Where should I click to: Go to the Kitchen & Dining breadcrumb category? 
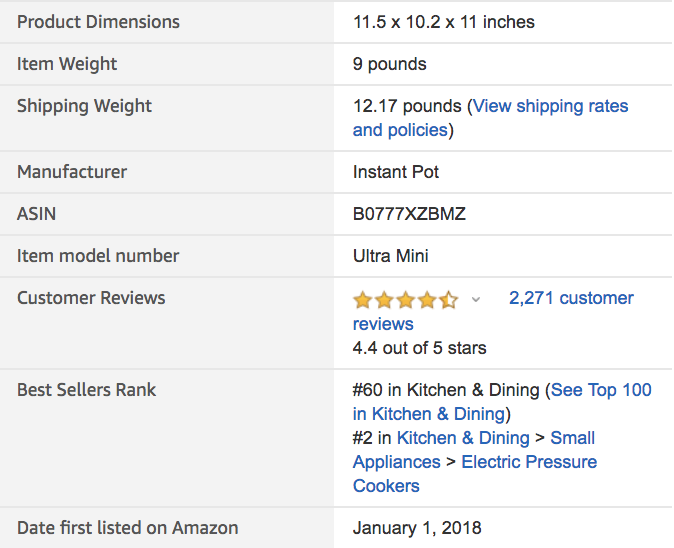463,438
